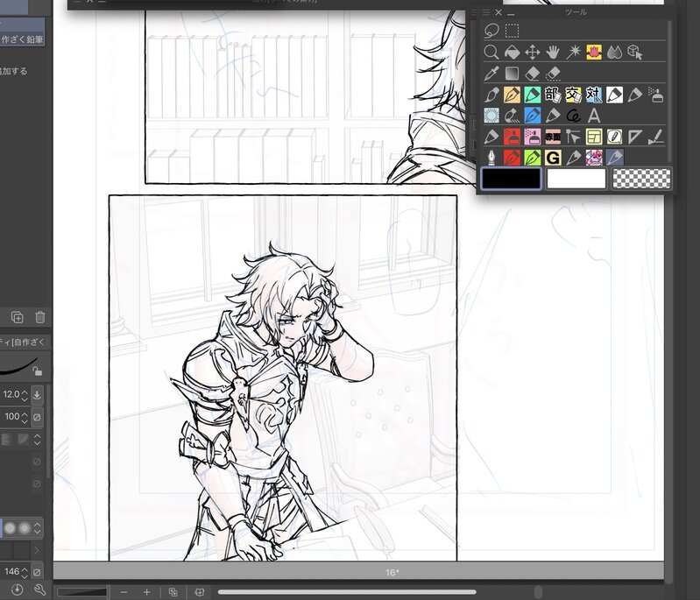Select the Frame border panel tool
This screenshot has width=700, height=600.
click(x=594, y=137)
